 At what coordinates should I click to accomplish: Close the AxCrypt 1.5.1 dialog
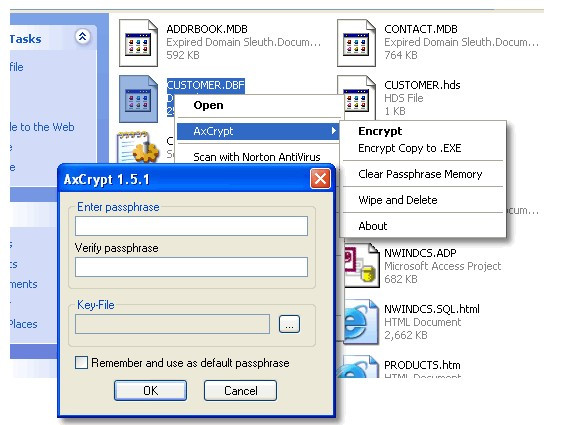(x=320, y=179)
